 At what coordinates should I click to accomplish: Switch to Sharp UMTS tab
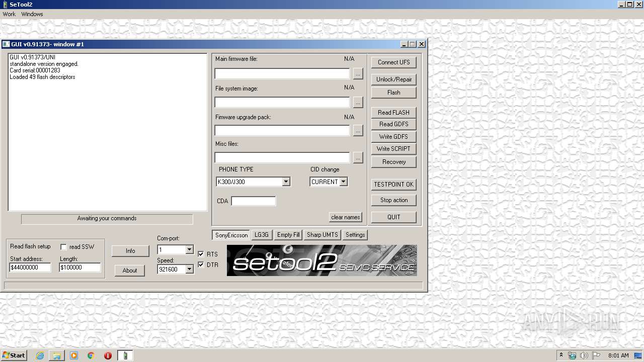point(323,235)
